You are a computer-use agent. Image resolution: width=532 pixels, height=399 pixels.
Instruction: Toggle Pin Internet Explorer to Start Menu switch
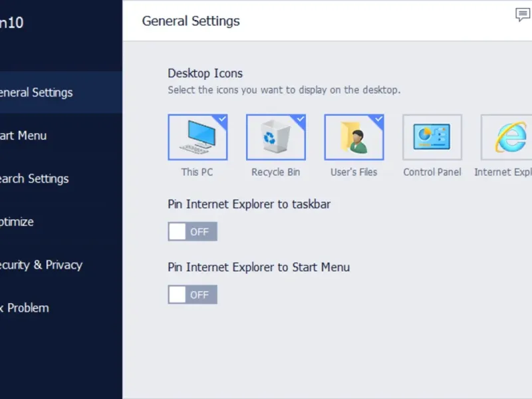pos(192,295)
